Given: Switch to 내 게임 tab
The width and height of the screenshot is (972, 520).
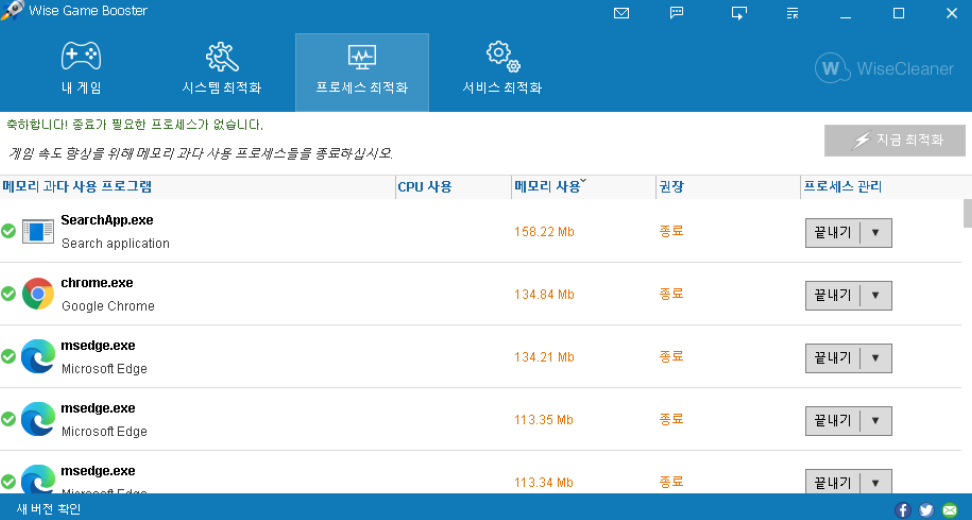Looking at the screenshot, I should [x=81, y=73].
